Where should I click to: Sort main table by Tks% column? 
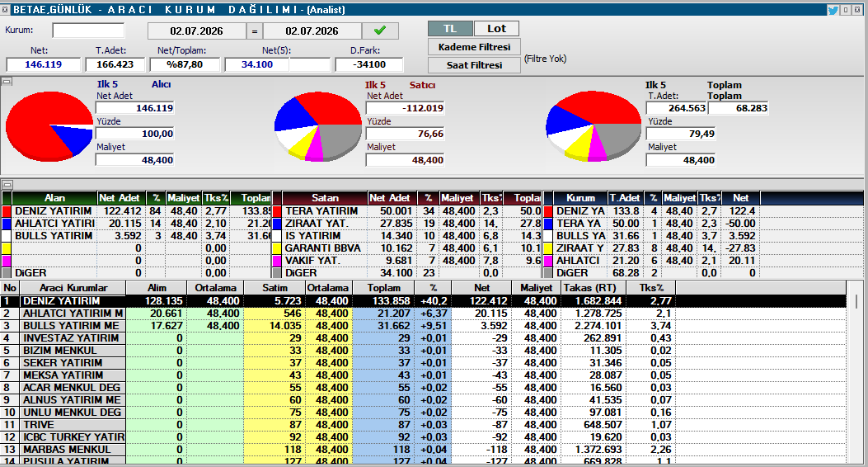pos(651,287)
